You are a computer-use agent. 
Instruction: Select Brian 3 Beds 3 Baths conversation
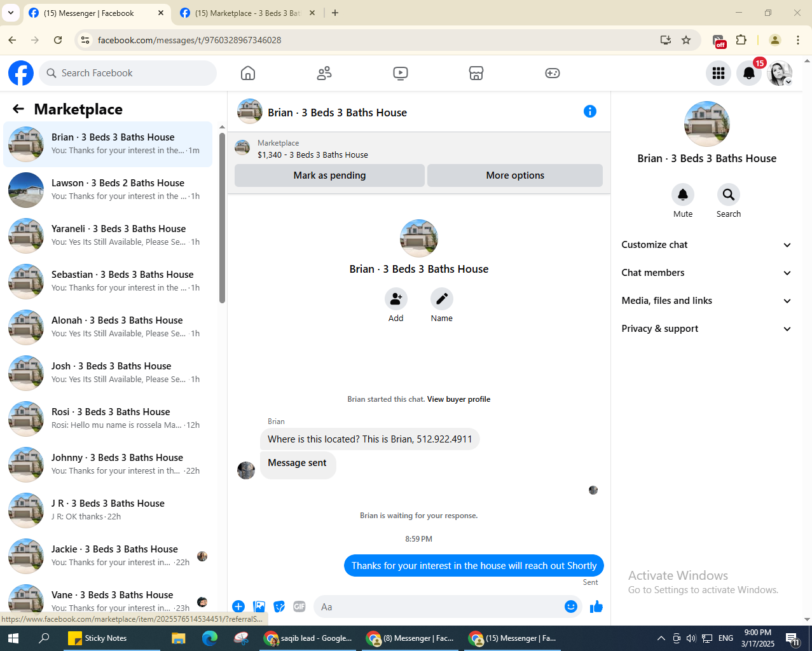tap(108, 144)
